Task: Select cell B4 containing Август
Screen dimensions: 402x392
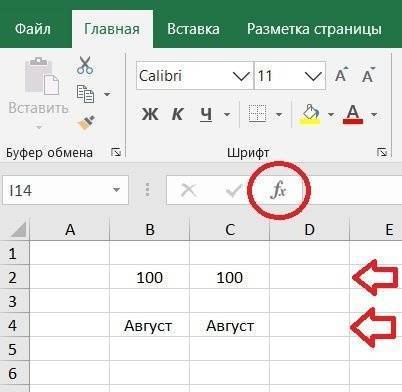Action: point(150,325)
